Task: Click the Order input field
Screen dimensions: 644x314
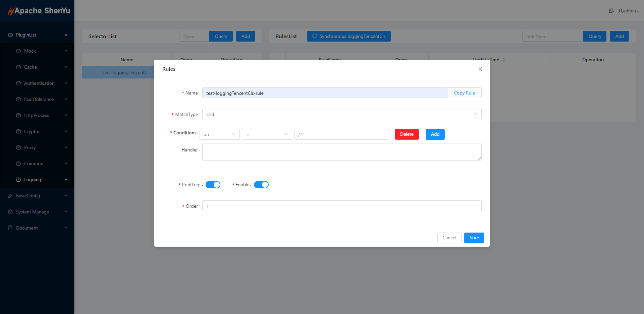Action: pyautogui.click(x=341, y=206)
